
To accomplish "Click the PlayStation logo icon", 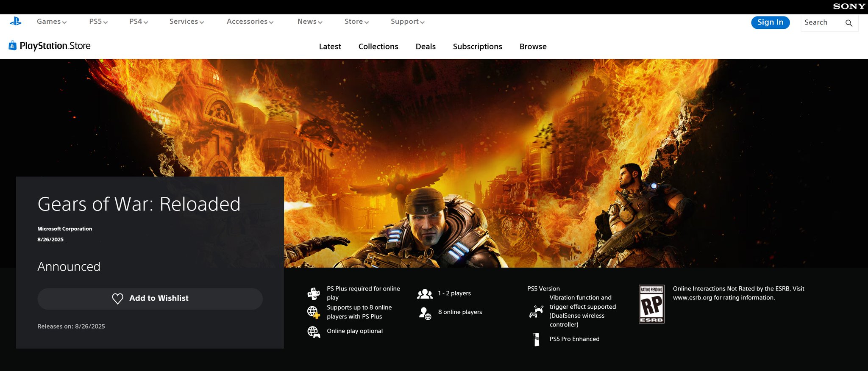I will coord(16,21).
